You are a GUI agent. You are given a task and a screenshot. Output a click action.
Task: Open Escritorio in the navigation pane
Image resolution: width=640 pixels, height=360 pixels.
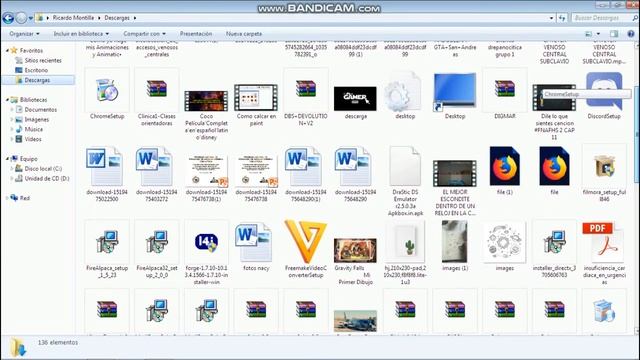click(36, 70)
